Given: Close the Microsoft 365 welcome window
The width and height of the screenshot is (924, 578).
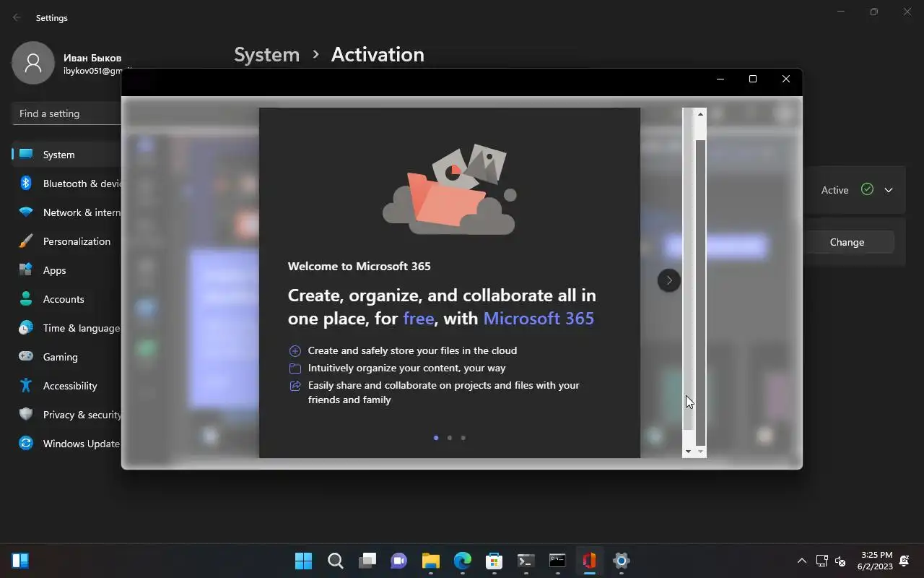Looking at the screenshot, I should pyautogui.click(x=786, y=79).
